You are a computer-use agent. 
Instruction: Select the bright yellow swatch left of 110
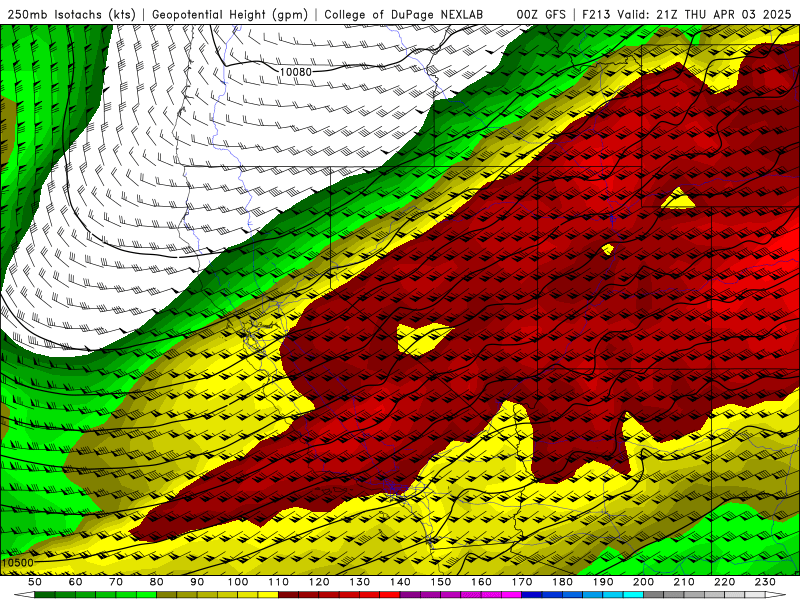268,595
